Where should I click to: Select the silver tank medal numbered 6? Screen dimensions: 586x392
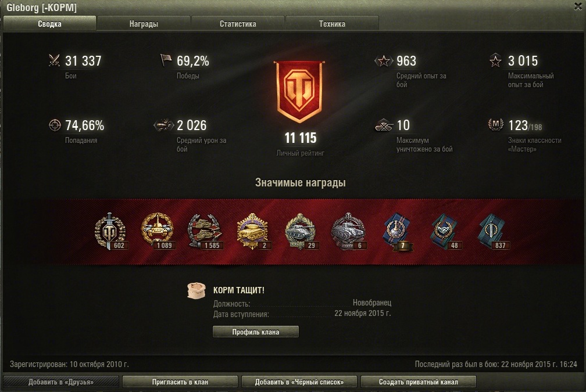pyautogui.click(x=348, y=231)
